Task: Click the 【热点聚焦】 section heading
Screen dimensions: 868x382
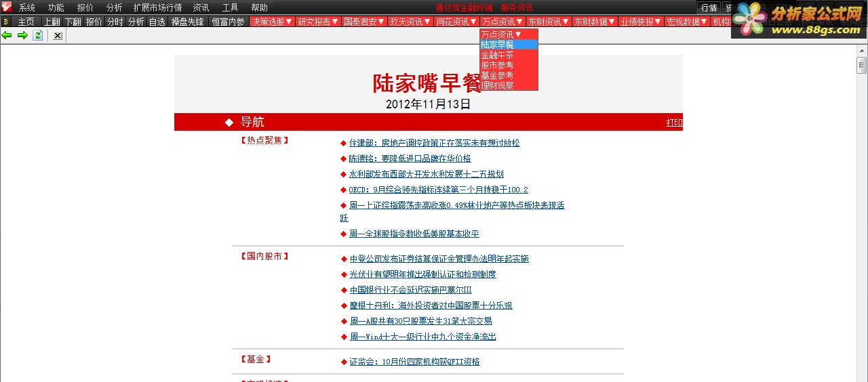Action: (x=264, y=140)
